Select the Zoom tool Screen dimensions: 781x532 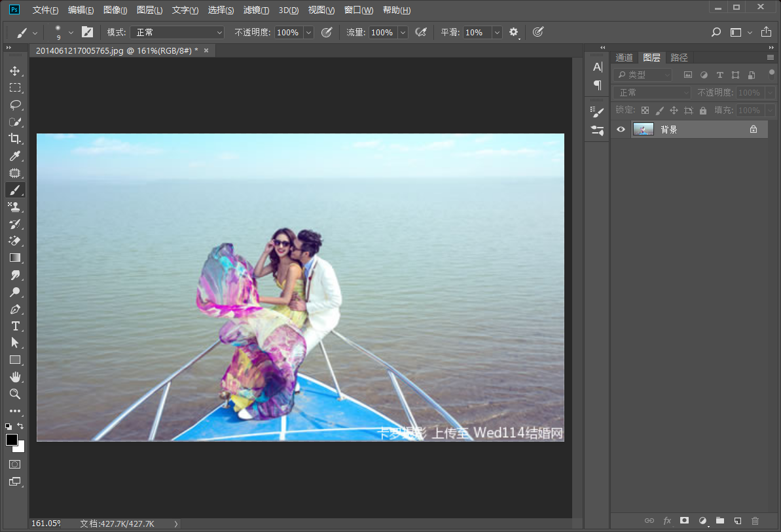pyautogui.click(x=15, y=394)
